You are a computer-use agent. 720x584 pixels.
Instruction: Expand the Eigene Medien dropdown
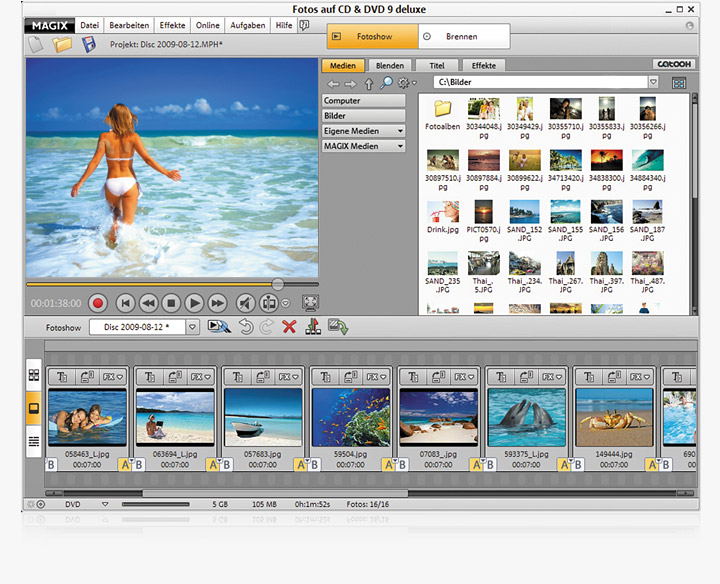point(400,131)
